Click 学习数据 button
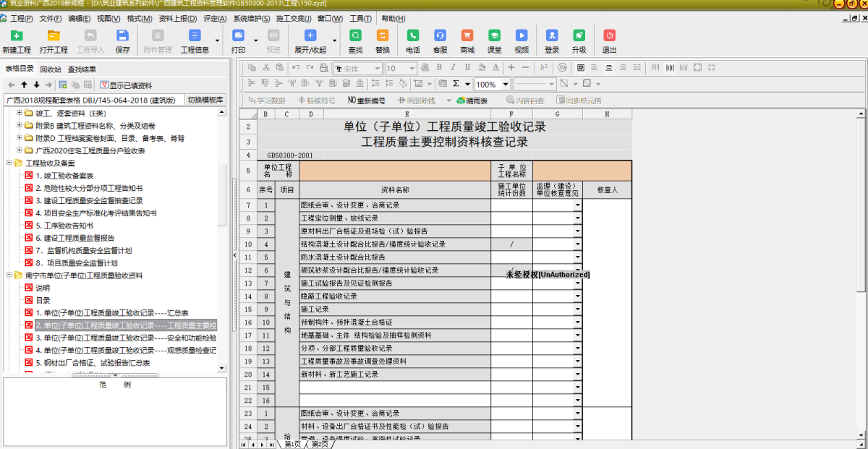This screenshot has height=449, width=868. (267, 101)
